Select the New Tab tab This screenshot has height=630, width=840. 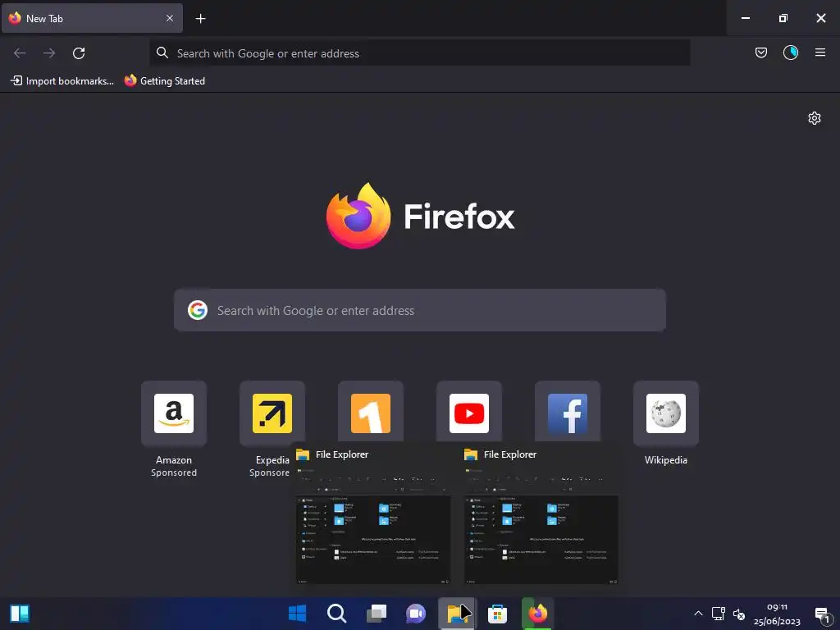pos(92,18)
